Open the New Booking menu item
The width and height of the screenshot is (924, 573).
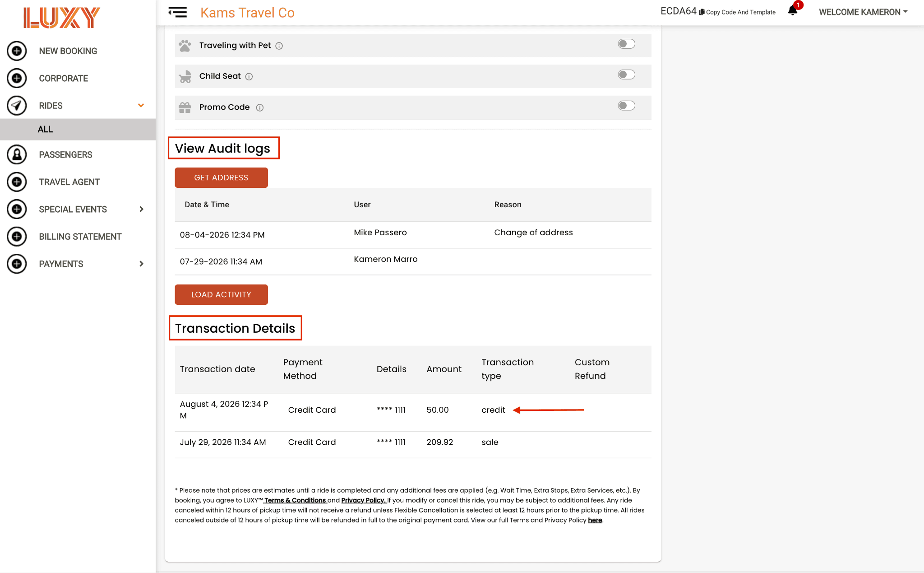(68, 51)
